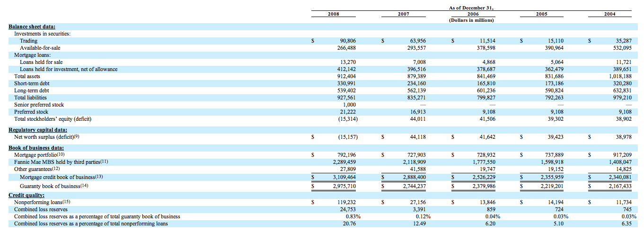Select 2008 mortgage credit book 3,109,464

344,177
